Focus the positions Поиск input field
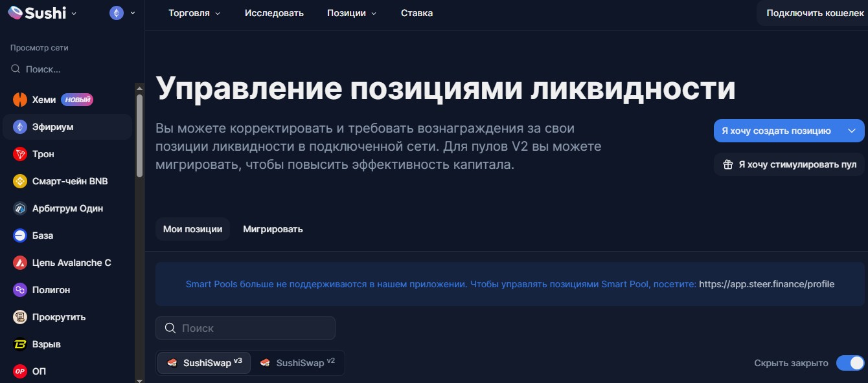The height and width of the screenshot is (383, 868). [x=246, y=328]
